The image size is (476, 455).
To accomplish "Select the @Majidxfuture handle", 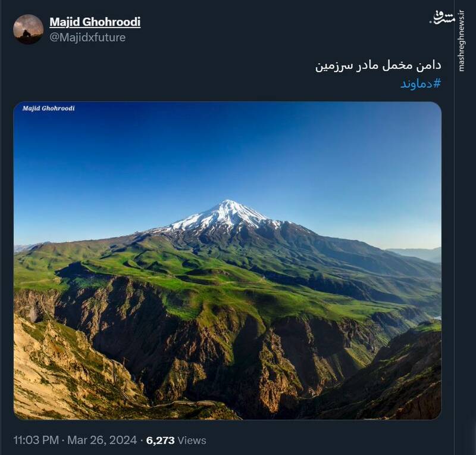I will (x=87, y=38).
